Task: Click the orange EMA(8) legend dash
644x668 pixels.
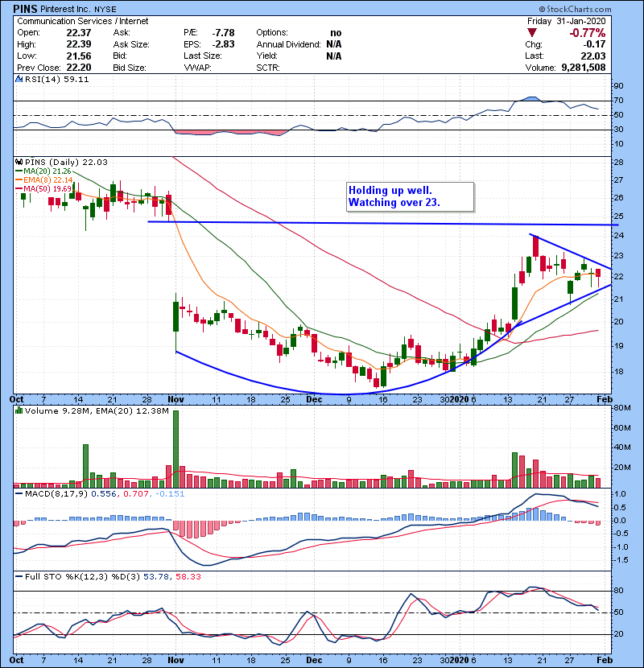Action: click(19, 180)
